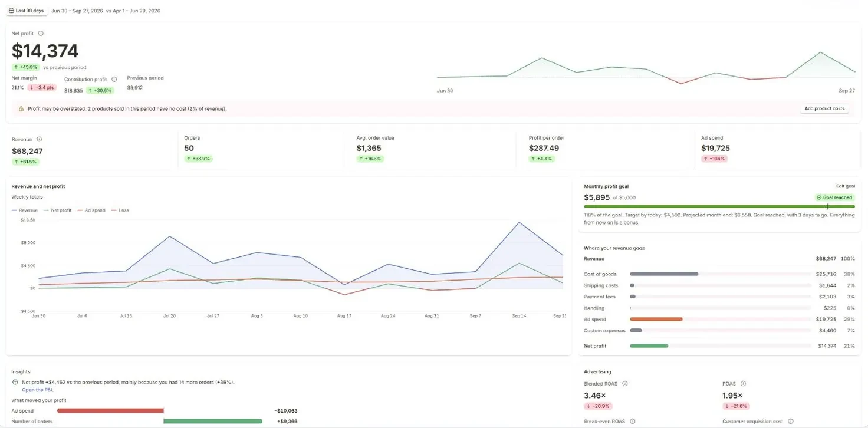Click the Customer acquisition cost info icon
The width and height of the screenshot is (868, 428).
pos(790,422)
